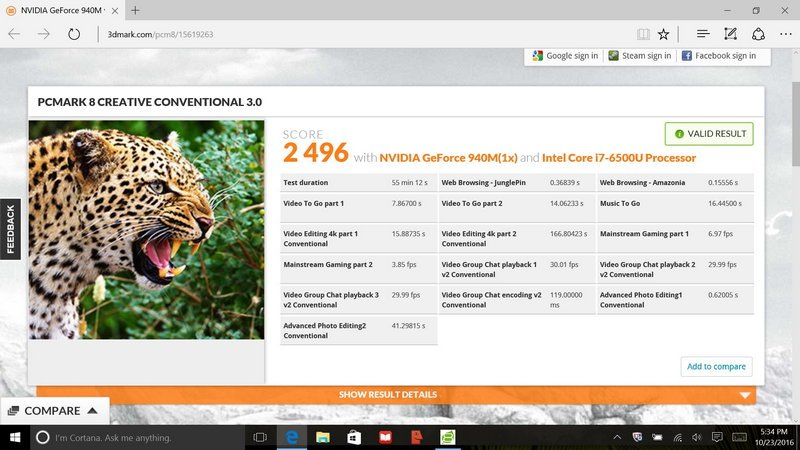Click the browser refresh icon

point(74,33)
